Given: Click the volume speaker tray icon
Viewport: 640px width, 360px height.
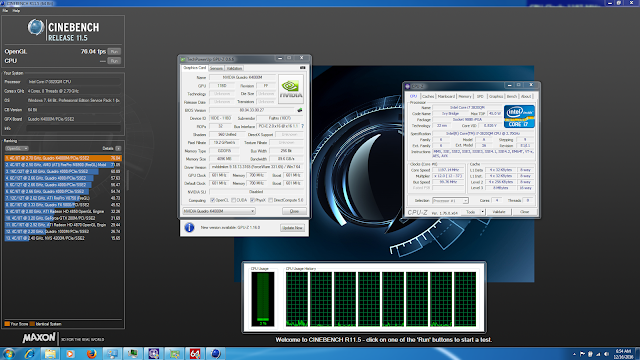Looking at the screenshot, I should click(606, 354).
